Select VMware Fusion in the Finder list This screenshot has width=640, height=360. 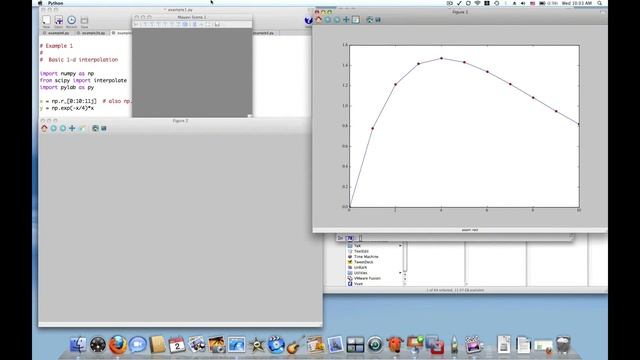point(367,278)
